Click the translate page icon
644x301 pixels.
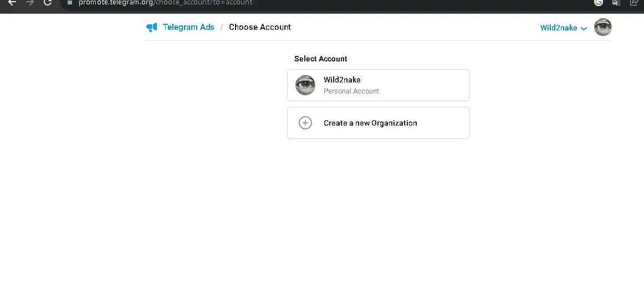[x=616, y=2]
